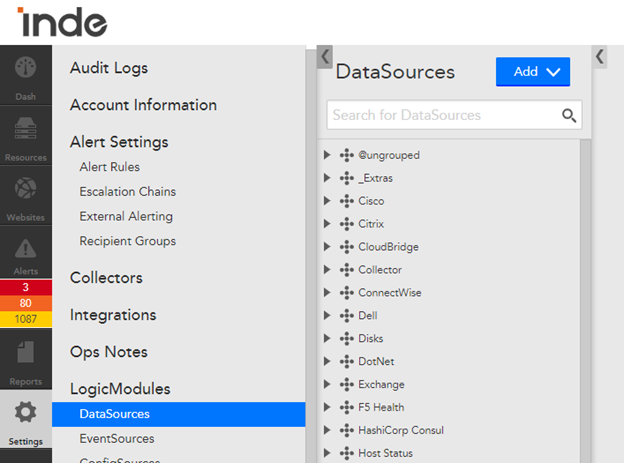Click the Collector group icon
The height and width of the screenshot is (463, 624).
pos(347,270)
